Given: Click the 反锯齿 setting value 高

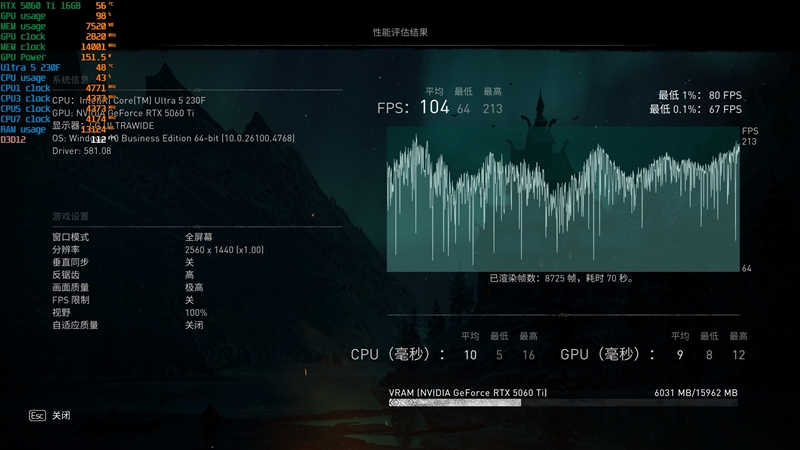Looking at the screenshot, I should (x=189, y=275).
